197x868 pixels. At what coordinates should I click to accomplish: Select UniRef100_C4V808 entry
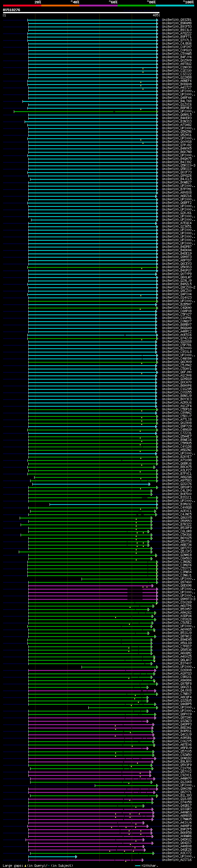click(176, 508)
